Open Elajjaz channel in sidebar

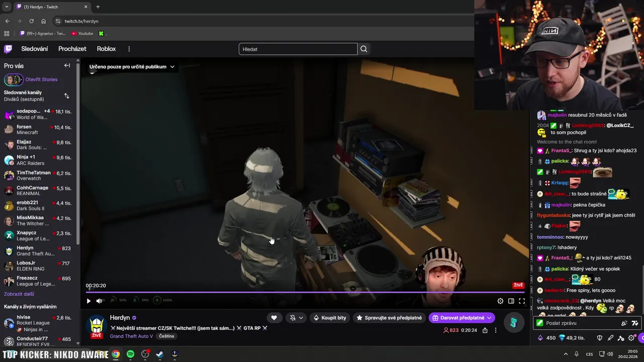(x=38, y=145)
